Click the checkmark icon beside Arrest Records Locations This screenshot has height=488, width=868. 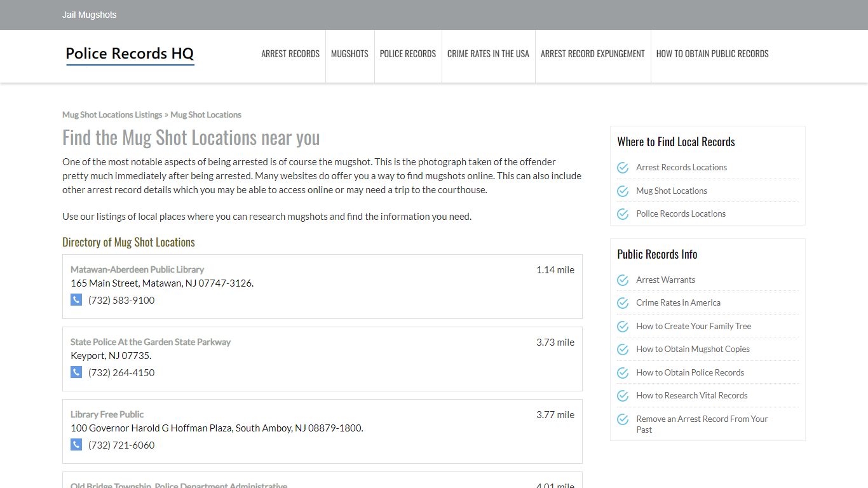pos(623,168)
